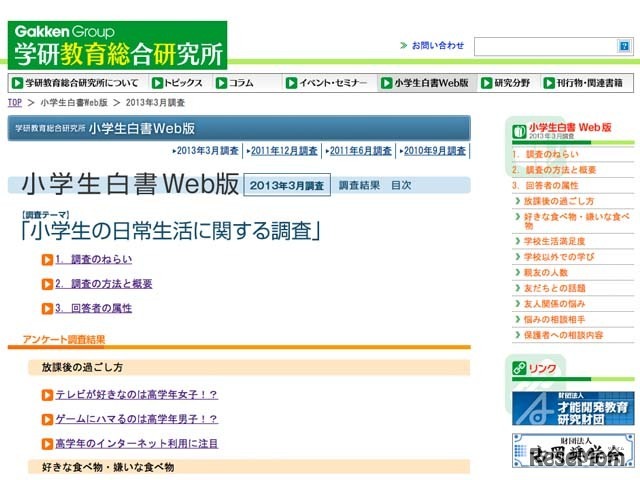This screenshot has width=640, height=480.
Task: Open sidebar link 親友の人数
Action: (x=546, y=273)
